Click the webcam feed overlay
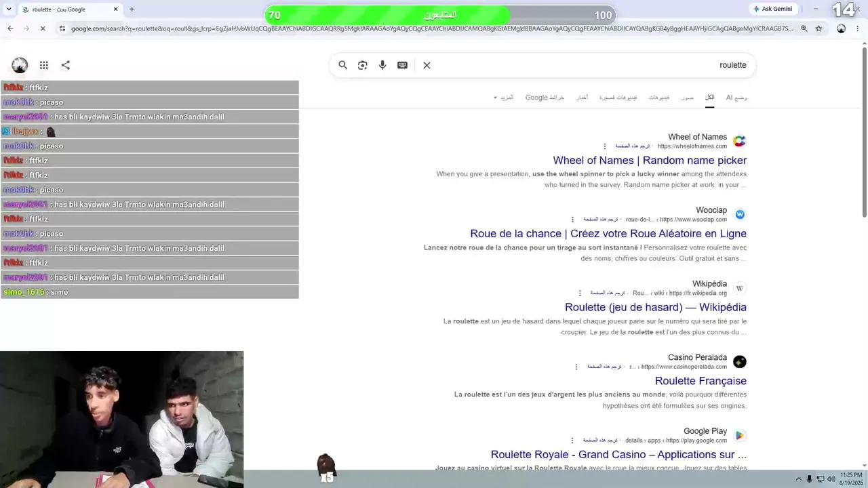Image resolution: width=868 pixels, height=488 pixels. point(122,420)
